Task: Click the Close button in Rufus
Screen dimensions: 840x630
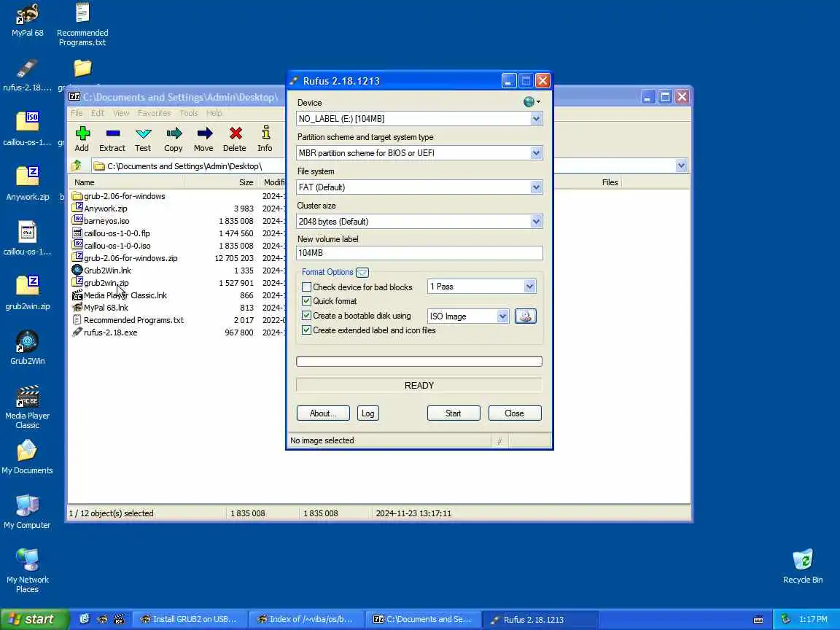Action: [514, 413]
